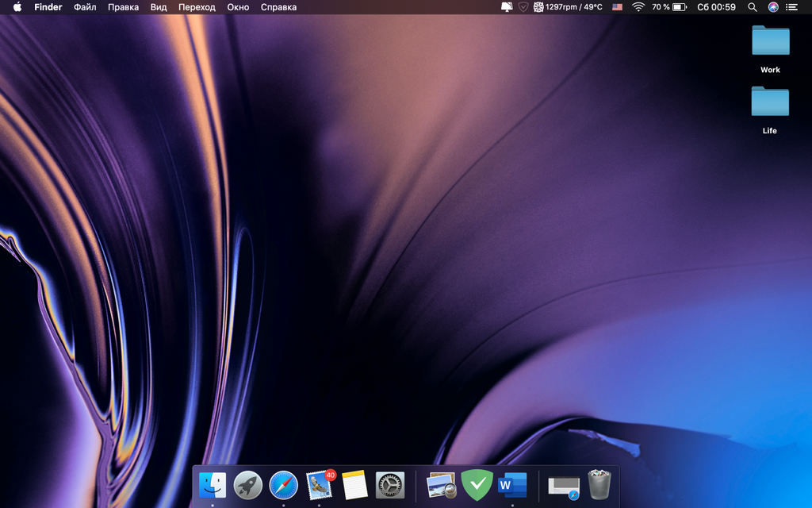Open the Переход menu
Screen dimensions: 812x508
tap(197, 7)
